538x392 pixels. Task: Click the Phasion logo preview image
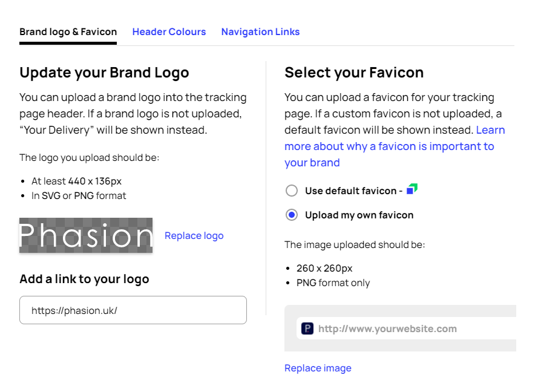pos(86,236)
